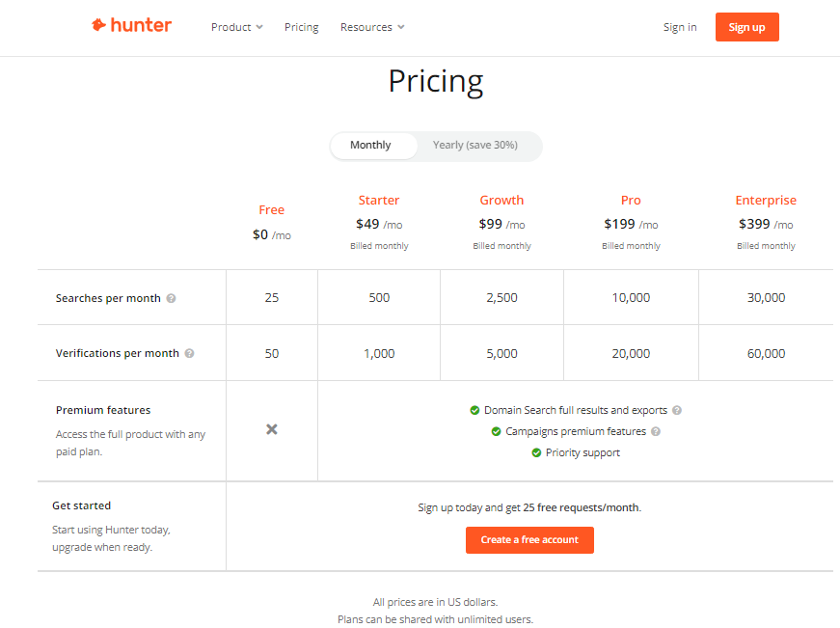Screen dimensions: 840x628
Task: Click the 5,000 verifications cell
Action: coord(501,354)
